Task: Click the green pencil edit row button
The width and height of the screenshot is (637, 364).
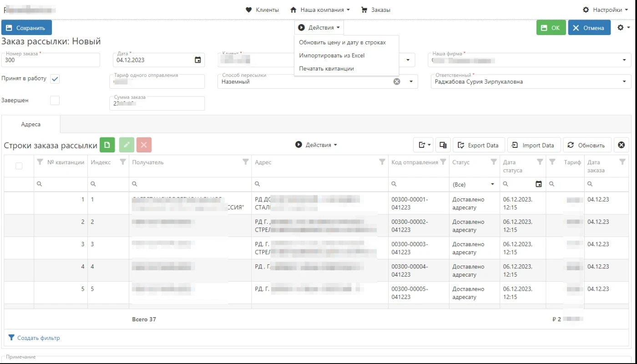Action: 127,145
